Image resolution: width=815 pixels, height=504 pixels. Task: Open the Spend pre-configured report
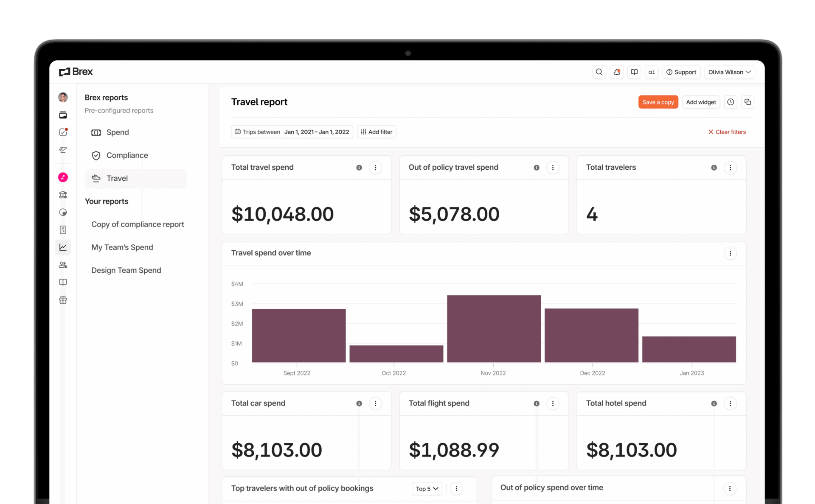pyautogui.click(x=117, y=132)
